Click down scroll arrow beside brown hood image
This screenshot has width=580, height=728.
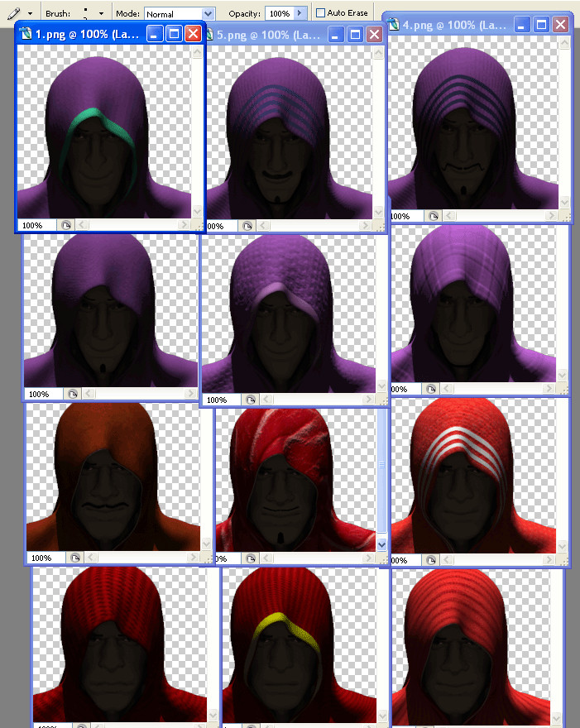(206, 544)
